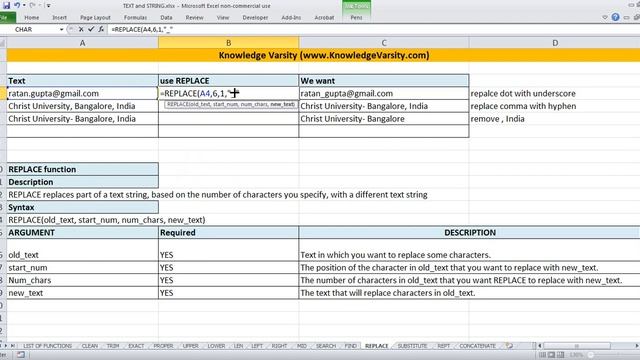Open the View ribbon tab
Image resolution: width=640 pixels, height=360 pixels.
pos(223,18)
